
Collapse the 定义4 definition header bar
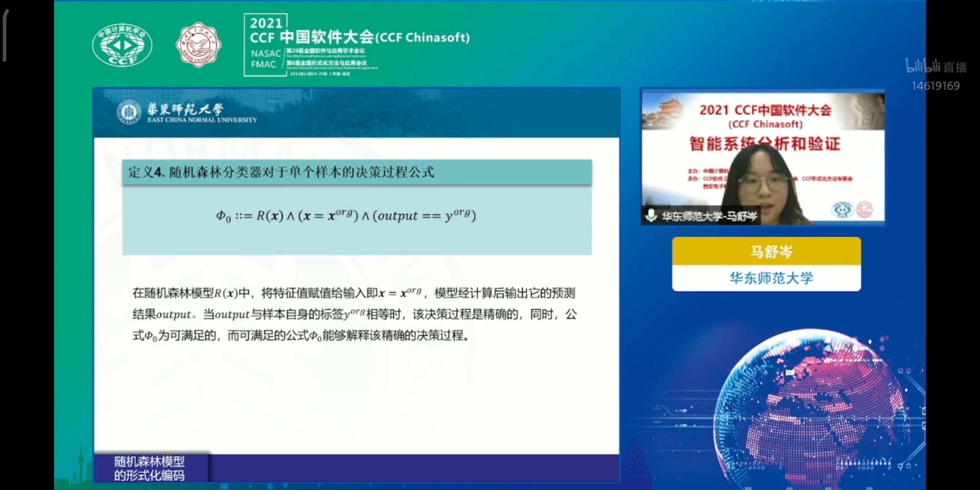pyautogui.click(x=356, y=172)
